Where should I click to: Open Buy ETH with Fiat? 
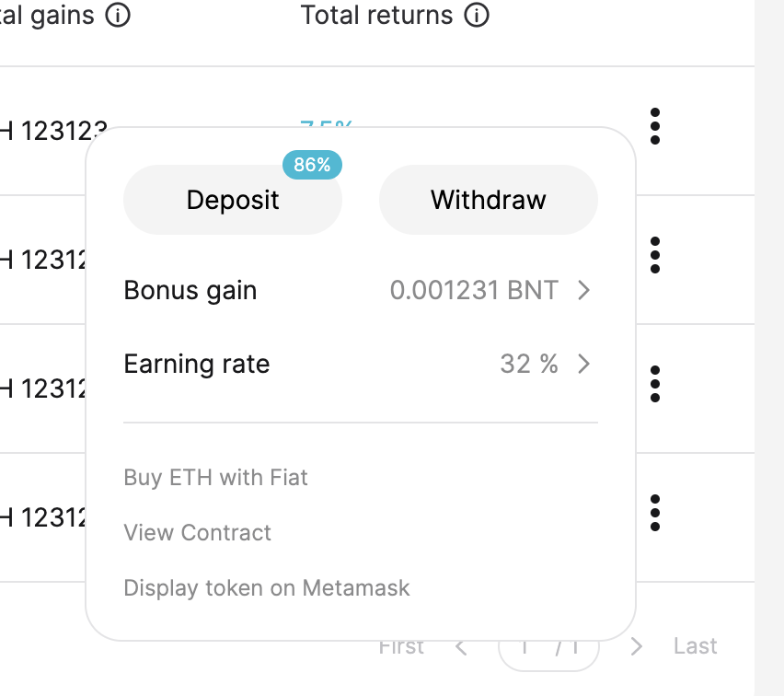pos(215,477)
